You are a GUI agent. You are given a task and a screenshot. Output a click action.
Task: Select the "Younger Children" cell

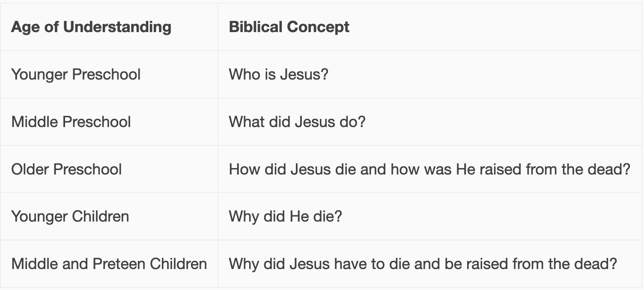click(x=70, y=216)
